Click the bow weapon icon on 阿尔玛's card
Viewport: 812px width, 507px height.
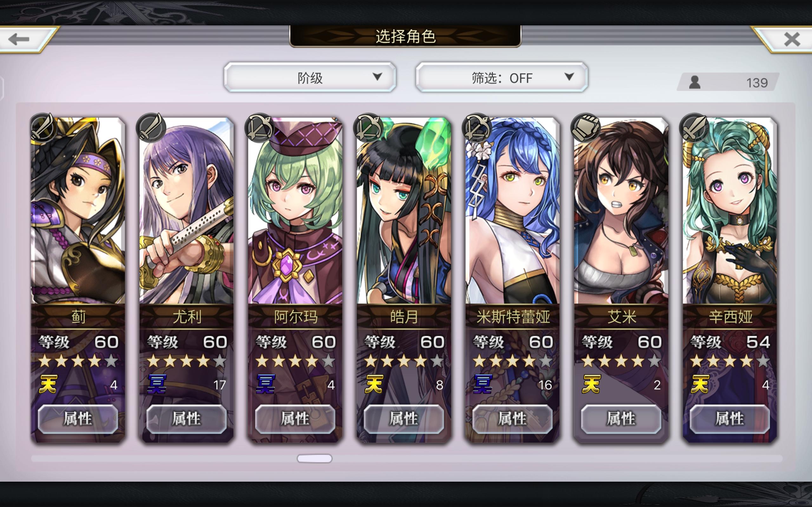[259, 128]
